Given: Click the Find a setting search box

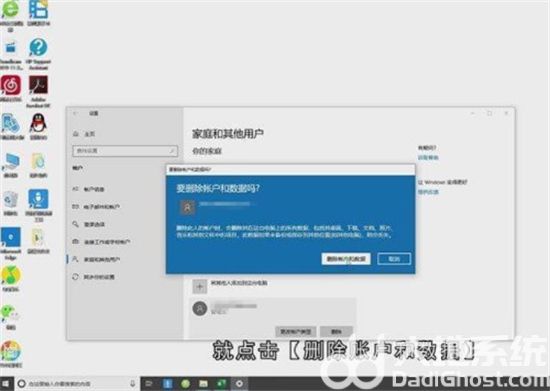Looking at the screenshot, I should (x=125, y=151).
